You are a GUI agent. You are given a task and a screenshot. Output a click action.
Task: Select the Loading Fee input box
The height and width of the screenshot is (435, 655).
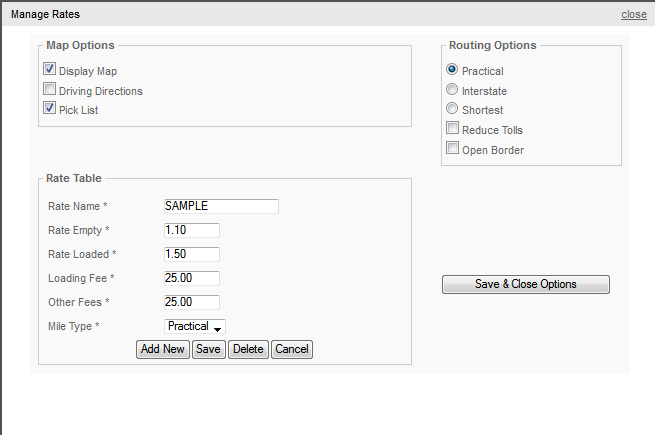point(192,278)
